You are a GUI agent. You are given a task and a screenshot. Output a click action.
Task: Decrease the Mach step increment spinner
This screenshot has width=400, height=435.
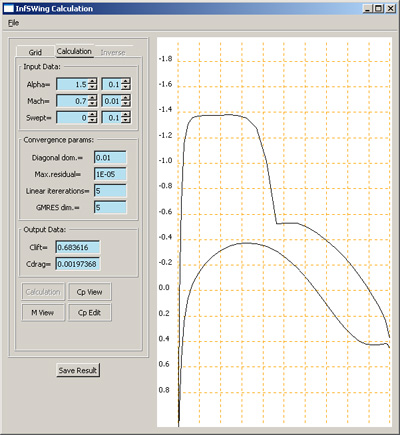coord(126,104)
